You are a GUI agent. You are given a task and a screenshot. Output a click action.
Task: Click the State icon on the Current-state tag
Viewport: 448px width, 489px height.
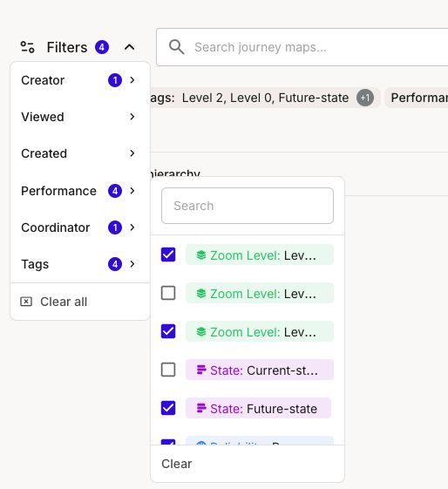[201, 370]
